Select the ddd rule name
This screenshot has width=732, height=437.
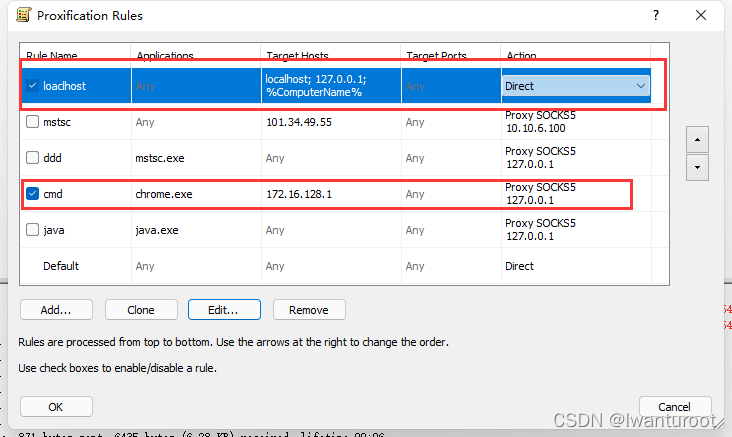click(x=52, y=158)
